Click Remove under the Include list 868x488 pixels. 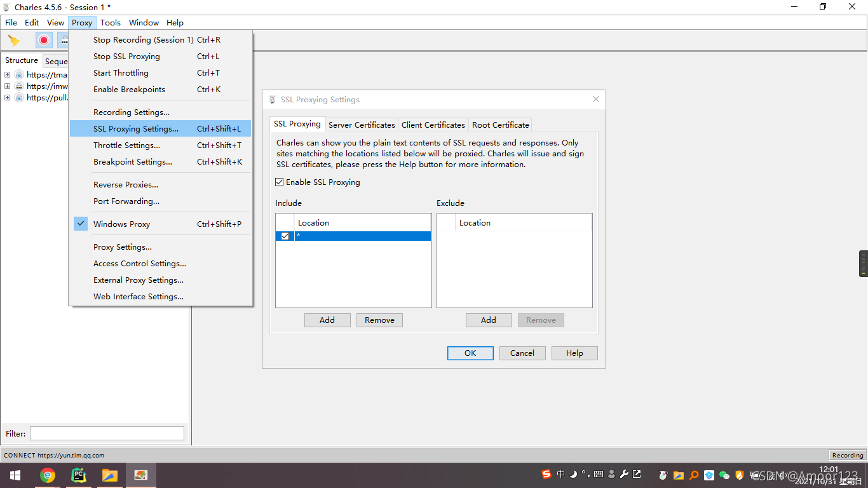379,320
